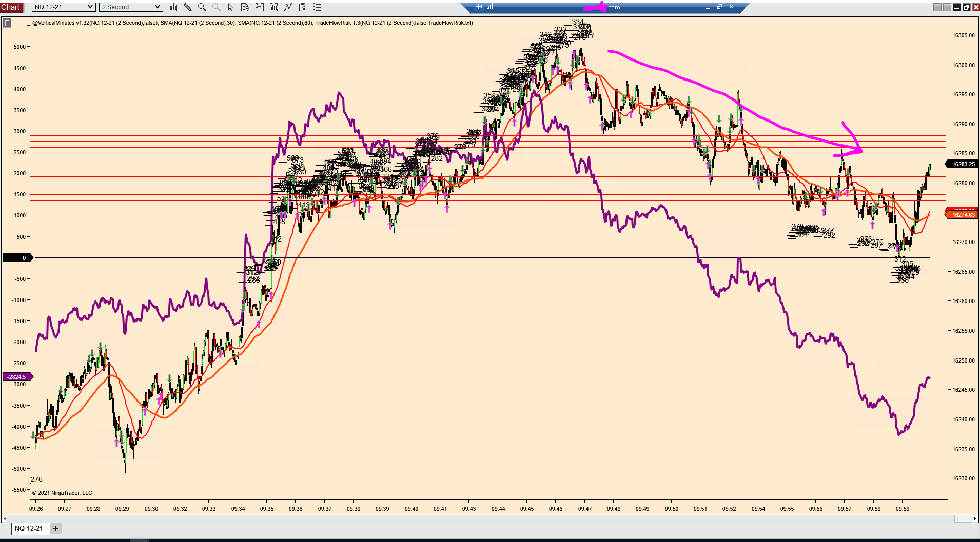980x542 pixels.
Task: Click the 16300.00 price axis label
Action: 964,65
